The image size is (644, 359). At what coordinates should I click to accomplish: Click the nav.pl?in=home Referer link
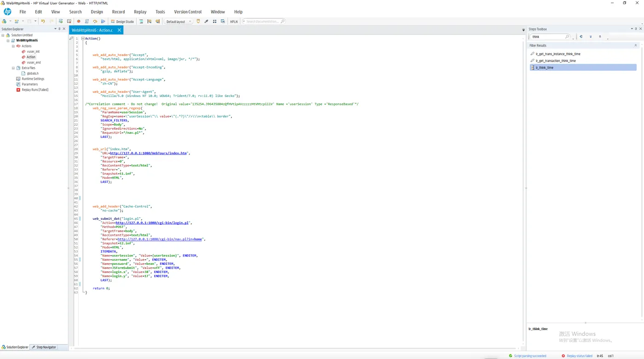click(x=160, y=239)
